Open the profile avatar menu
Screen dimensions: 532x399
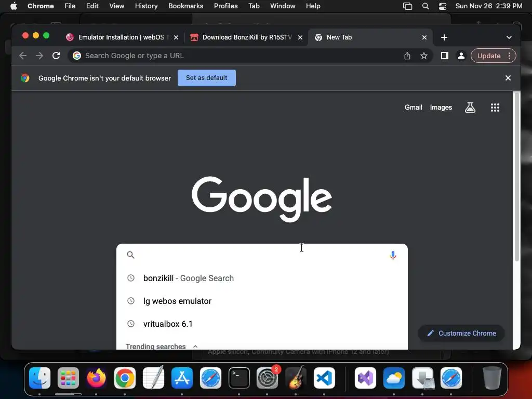click(461, 56)
